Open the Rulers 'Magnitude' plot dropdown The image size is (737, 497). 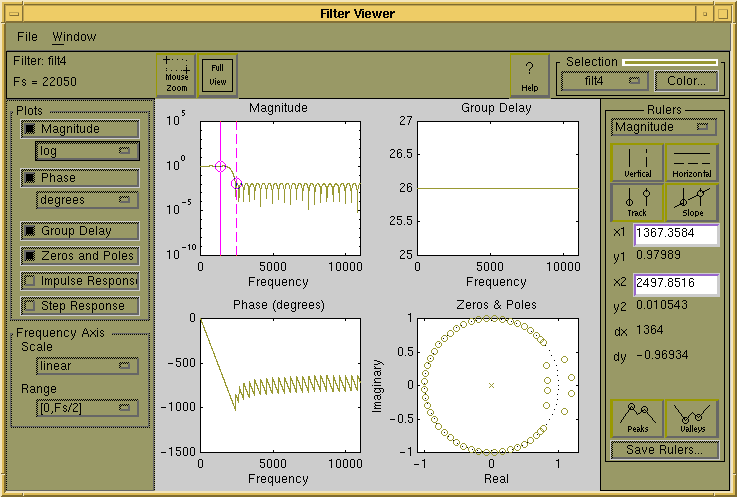664,127
